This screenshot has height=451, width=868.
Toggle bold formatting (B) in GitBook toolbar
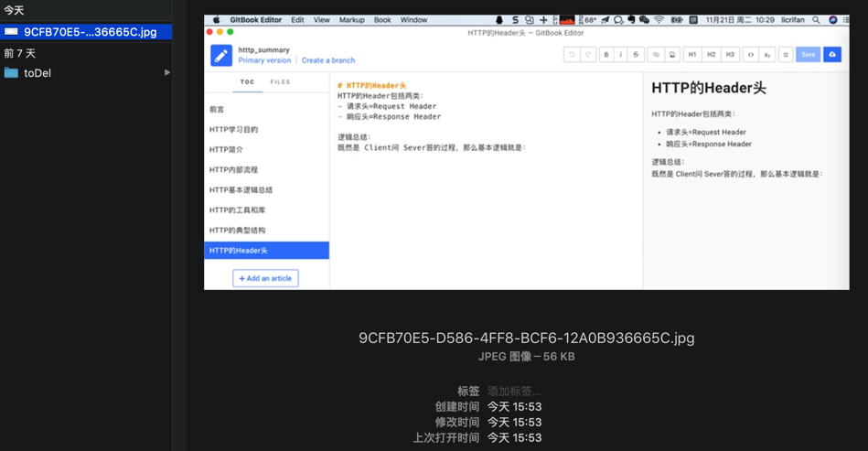(x=606, y=54)
